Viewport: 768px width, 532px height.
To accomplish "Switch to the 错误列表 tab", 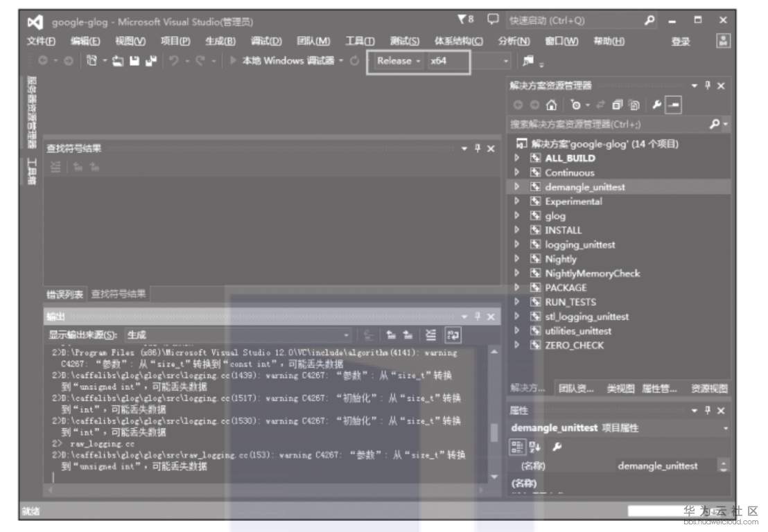I will [64, 294].
